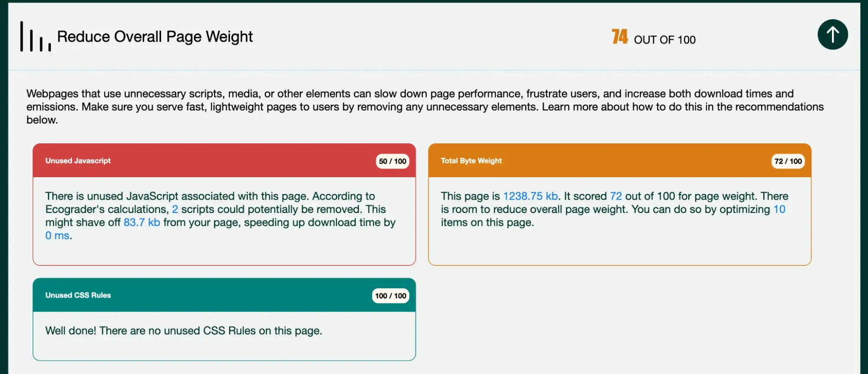868x374 pixels.
Task: Click the 'This page is' byte weight description
Action: tap(615, 209)
